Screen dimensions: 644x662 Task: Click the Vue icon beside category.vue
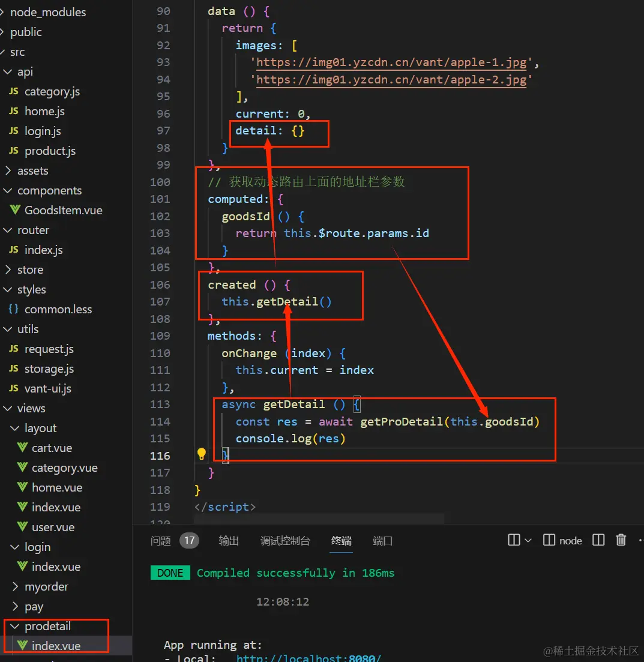22,468
